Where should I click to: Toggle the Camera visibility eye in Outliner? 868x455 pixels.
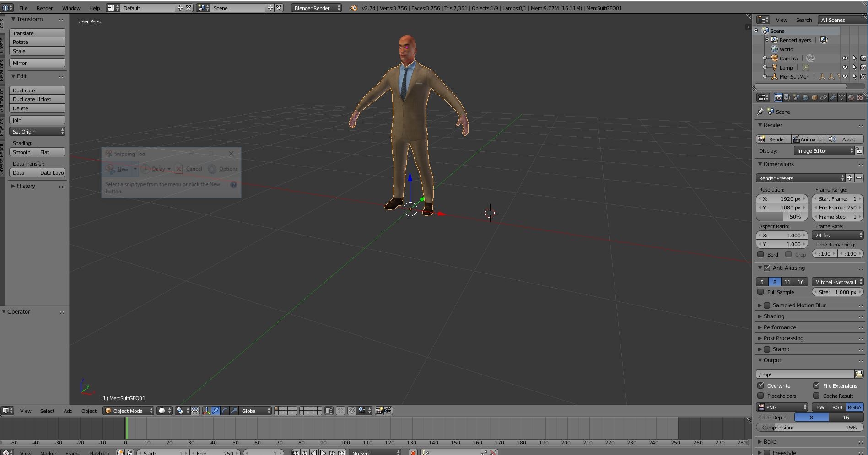845,58
